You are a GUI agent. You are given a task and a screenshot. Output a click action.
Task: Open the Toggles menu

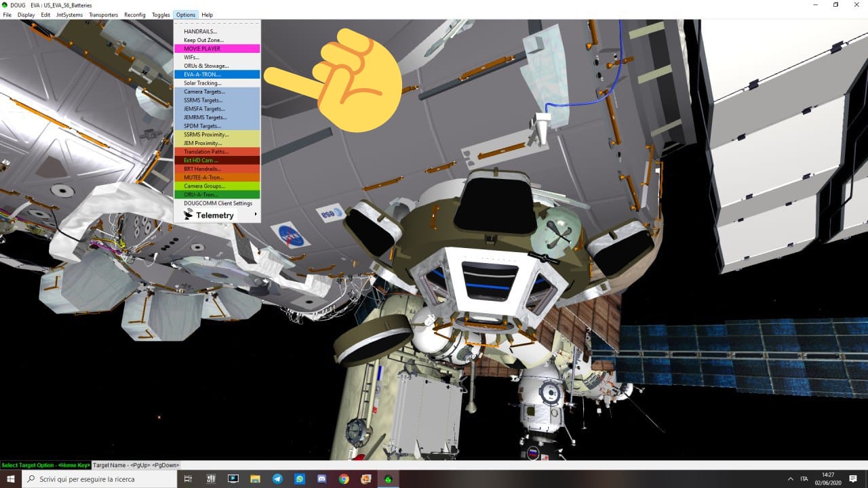[x=161, y=15]
